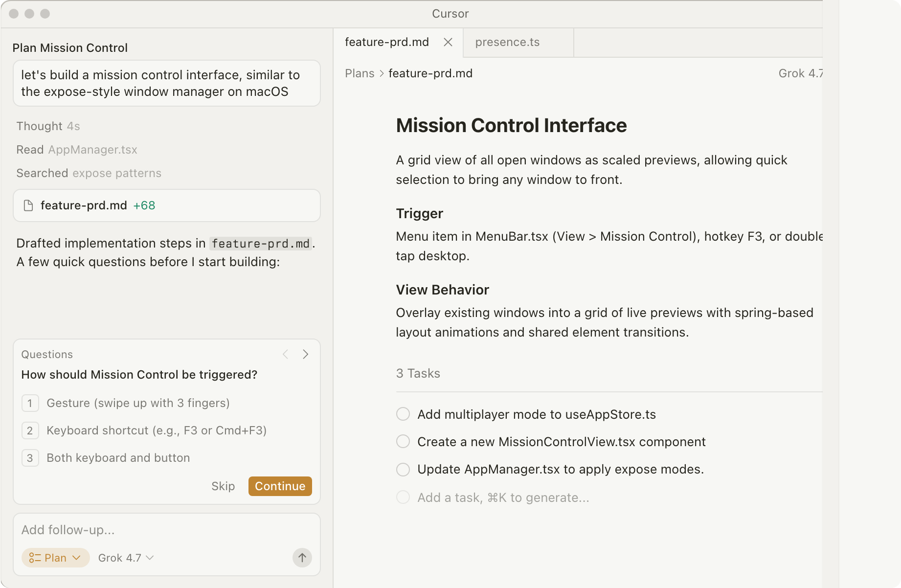Image resolution: width=901 pixels, height=588 pixels.
Task: Expand the Searched expose patterns step
Action: coord(89,173)
